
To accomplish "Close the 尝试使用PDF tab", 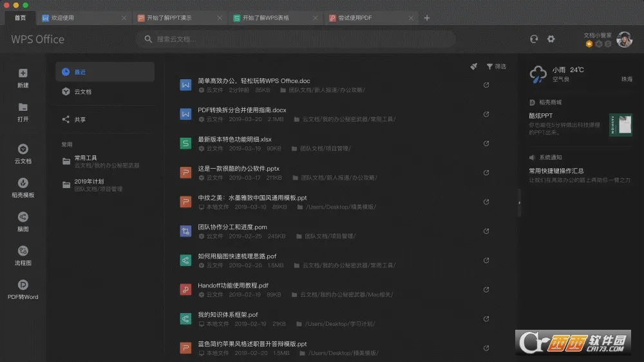I will [411, 18].
